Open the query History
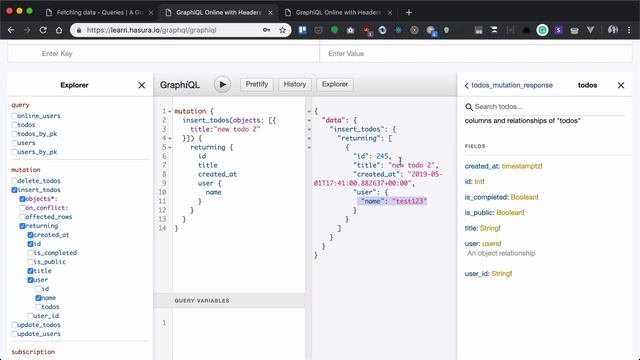 (295, 84)
